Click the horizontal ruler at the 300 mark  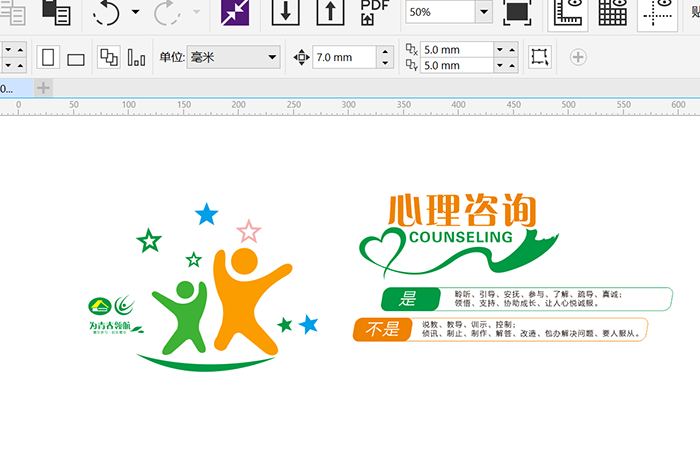pyautogui.click(x=348, y=107)
